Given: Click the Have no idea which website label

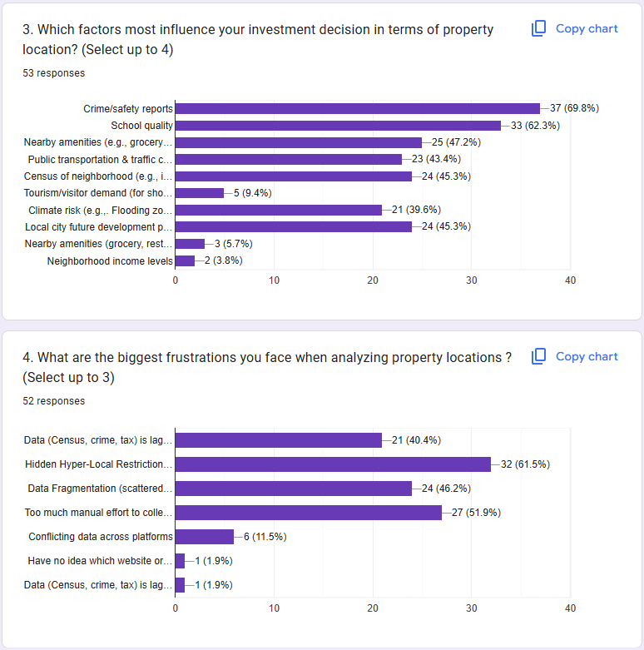Looking at the screenshot, I should coord(100,561).
